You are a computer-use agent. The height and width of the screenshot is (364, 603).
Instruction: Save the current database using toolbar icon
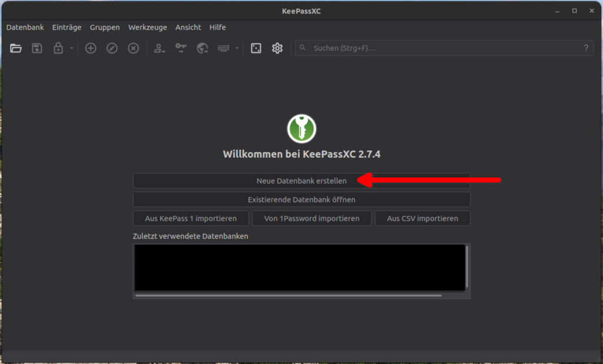pyautogui.click(x=37, y=48)
